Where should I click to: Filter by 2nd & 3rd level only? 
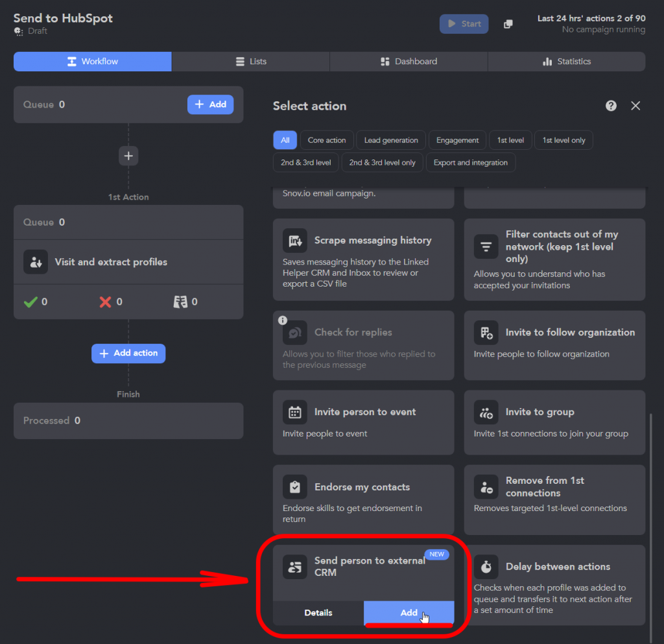382,163
